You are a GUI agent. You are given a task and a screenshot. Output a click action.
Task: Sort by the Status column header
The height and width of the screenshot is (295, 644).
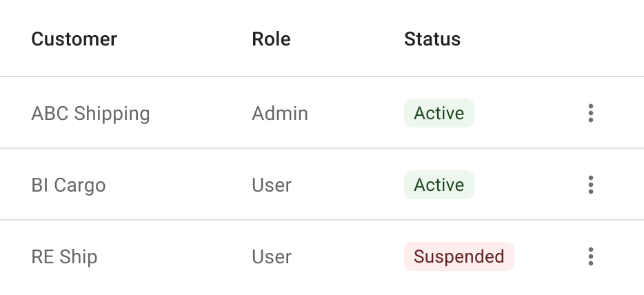(432, 39)
